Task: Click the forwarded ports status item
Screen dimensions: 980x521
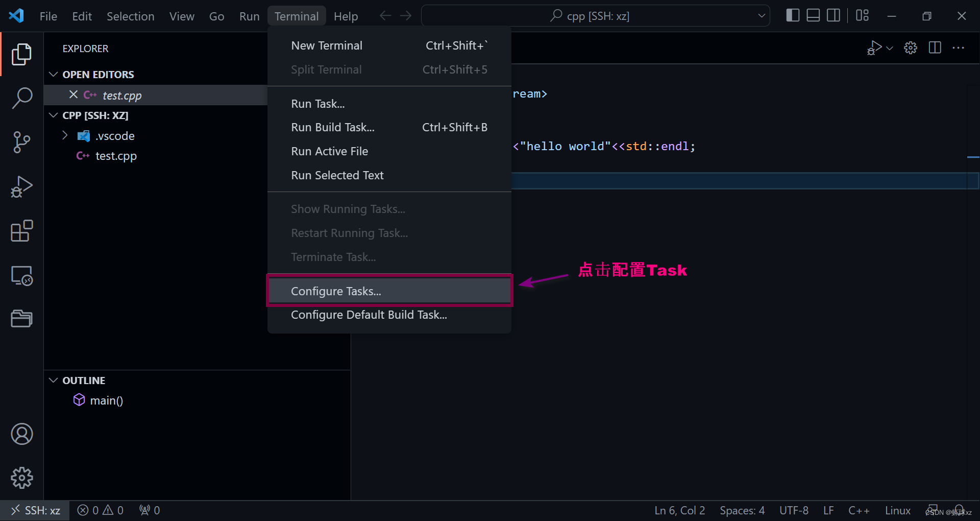Action: [x=150, y=510]
